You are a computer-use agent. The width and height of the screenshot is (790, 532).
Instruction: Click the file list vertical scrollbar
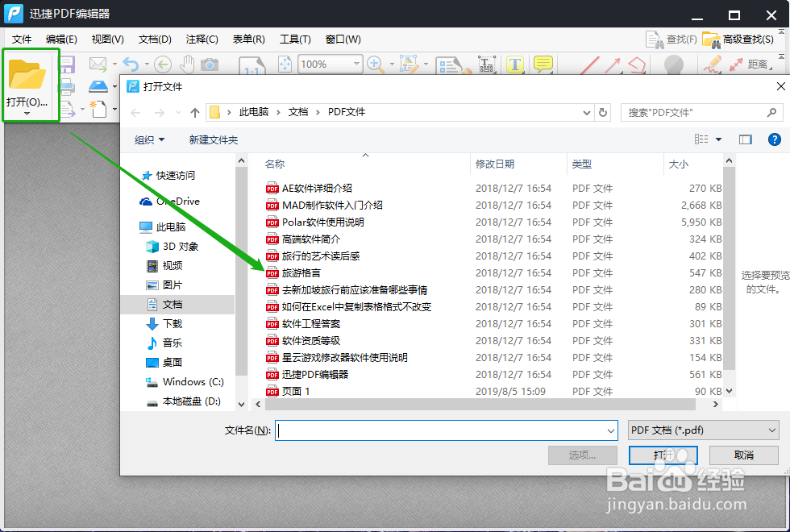click(x=729, y=267)
